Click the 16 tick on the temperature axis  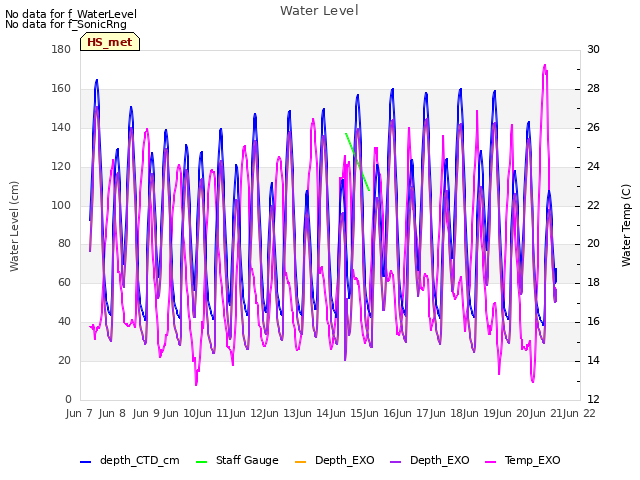(593, 322)
